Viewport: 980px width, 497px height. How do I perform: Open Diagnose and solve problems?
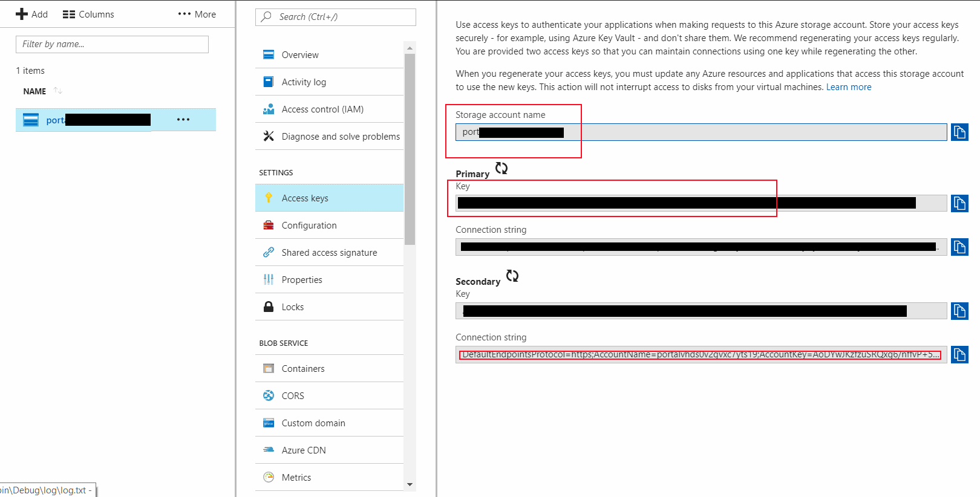tap(329, 136)
